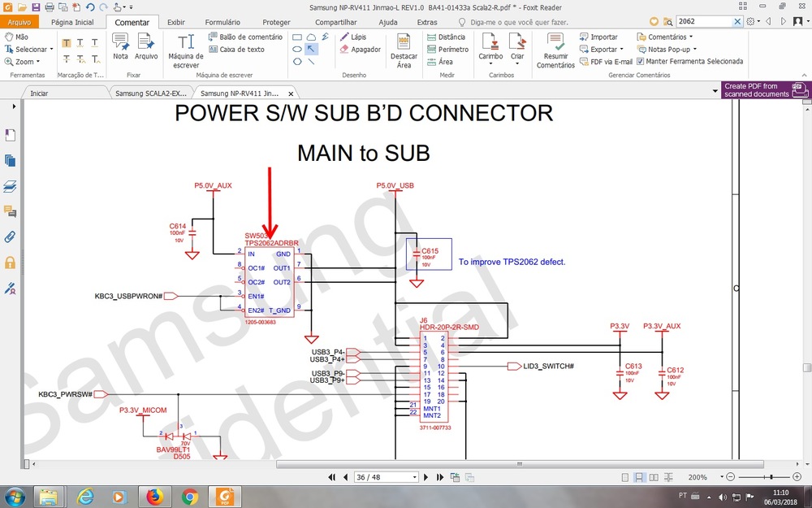The height and width of the screenshot is (508, 812).
Task: Select the Cloud drawing tool
Action: (311, 37)
